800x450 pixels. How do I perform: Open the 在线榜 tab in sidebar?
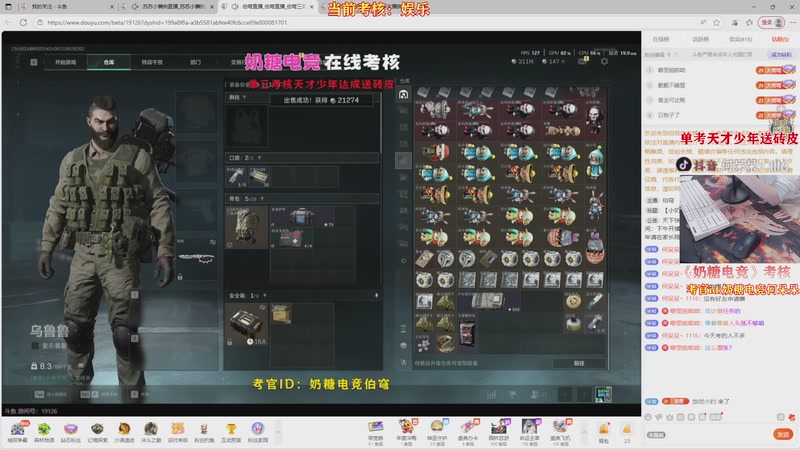661,39
